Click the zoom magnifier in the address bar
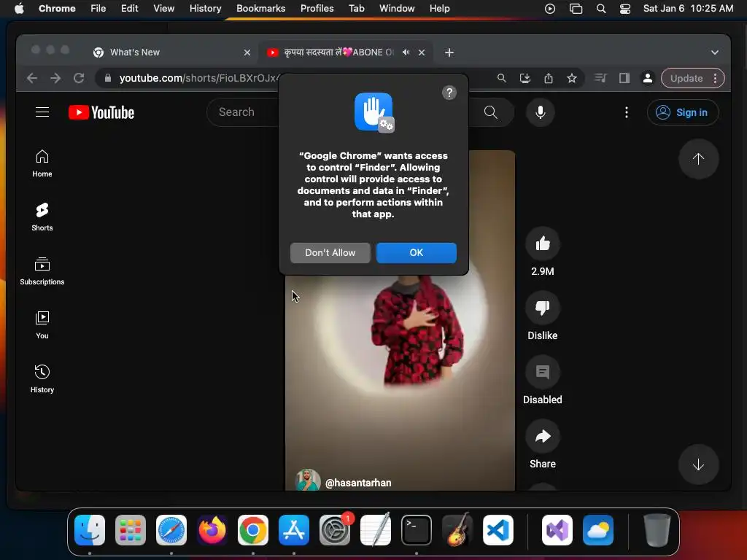Screen dimensions: 747x560 coord(501,78)
